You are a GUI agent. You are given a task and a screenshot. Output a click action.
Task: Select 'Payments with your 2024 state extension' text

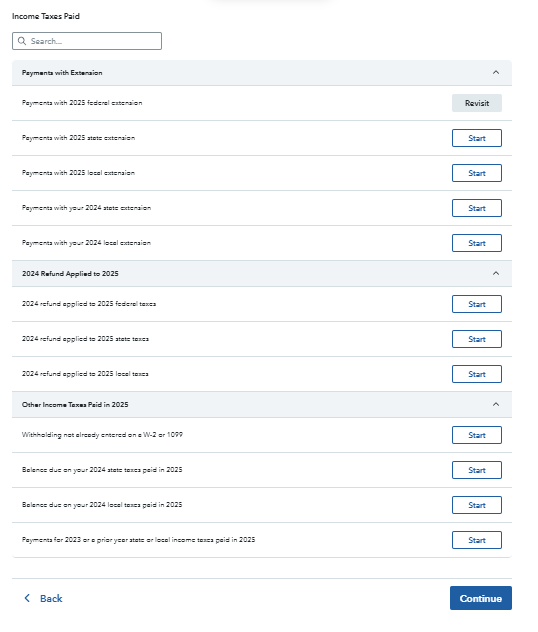pos(86,208)
